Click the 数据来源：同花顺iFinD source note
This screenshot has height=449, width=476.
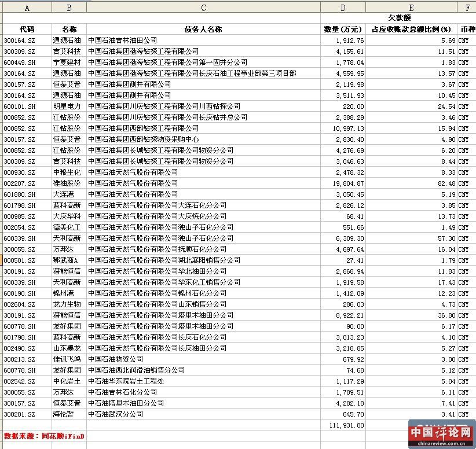click(44, 436)
